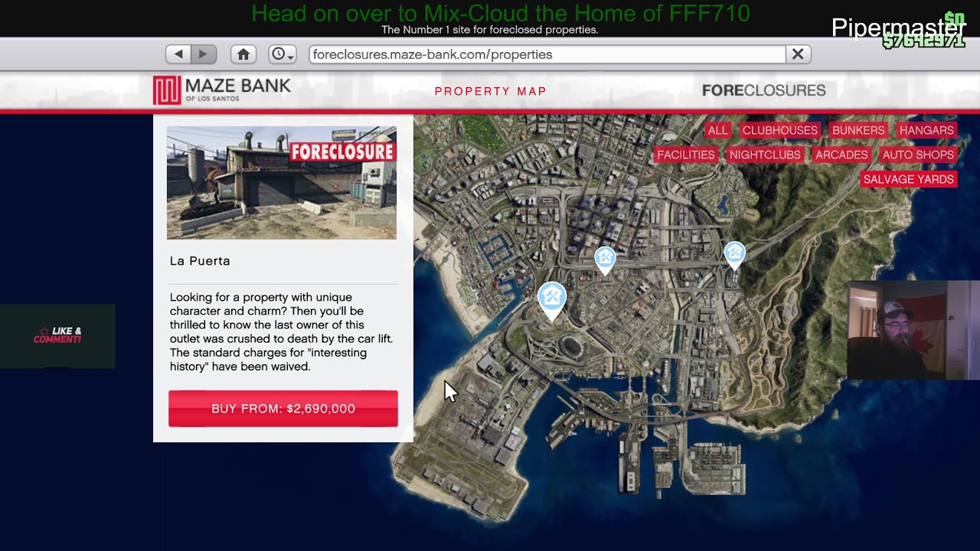Filter map by Auto Shops

[x=918, y=155]
